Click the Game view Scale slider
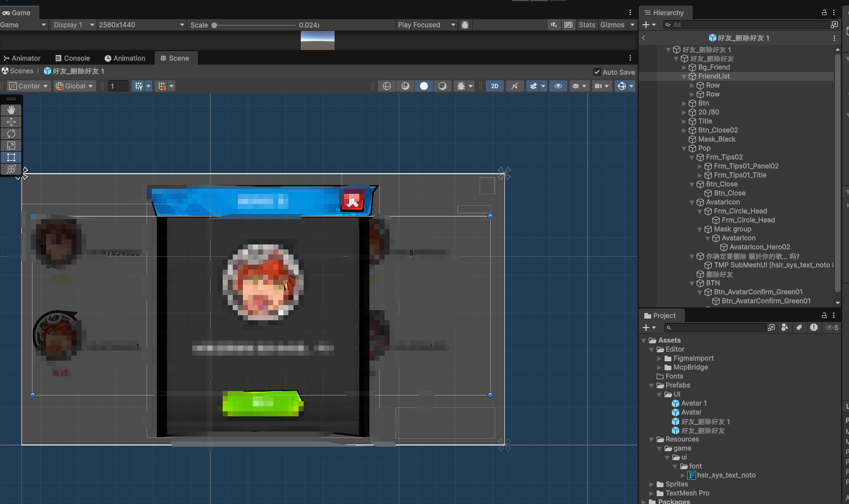 [x=254, y=25]
